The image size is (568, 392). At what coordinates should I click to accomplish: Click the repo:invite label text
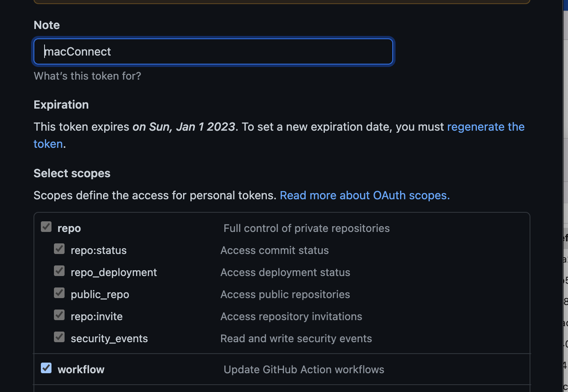(x=96, y=316)
